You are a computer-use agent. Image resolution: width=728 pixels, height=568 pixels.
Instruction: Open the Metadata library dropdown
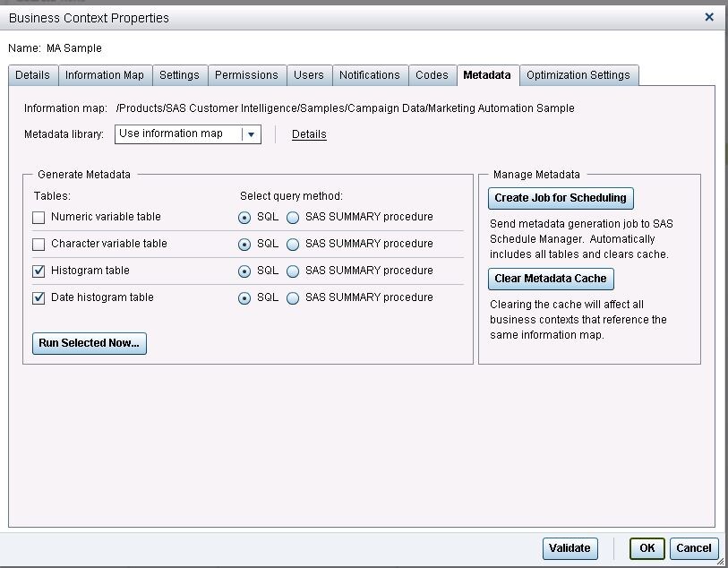point(252,134)
